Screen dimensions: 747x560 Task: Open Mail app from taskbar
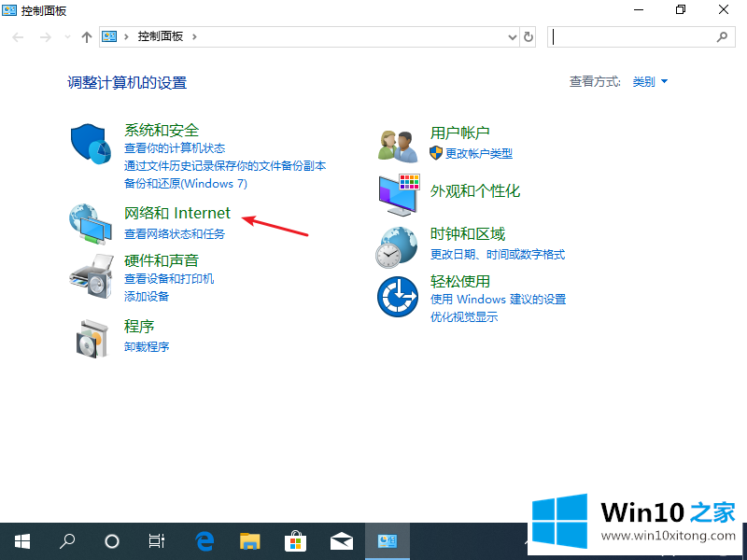click(x=341, y=541)
